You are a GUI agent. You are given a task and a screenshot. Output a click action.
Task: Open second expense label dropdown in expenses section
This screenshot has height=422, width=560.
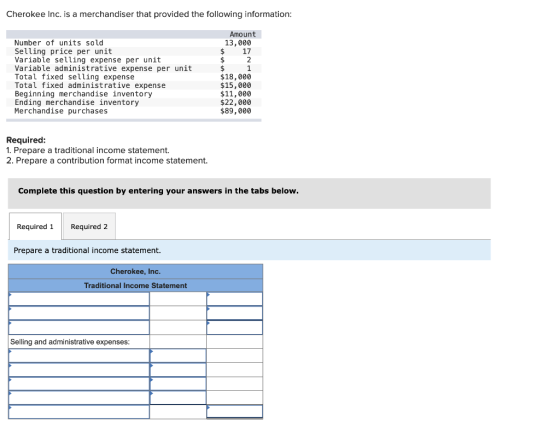[79, 370]
